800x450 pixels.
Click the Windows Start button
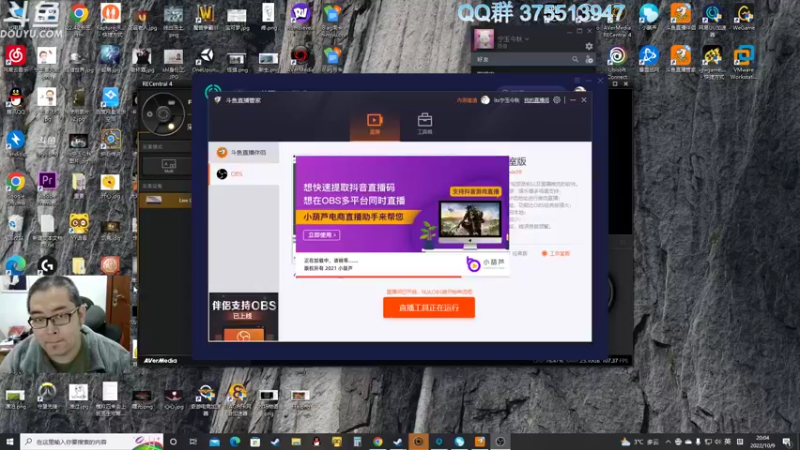click(9, 441)
